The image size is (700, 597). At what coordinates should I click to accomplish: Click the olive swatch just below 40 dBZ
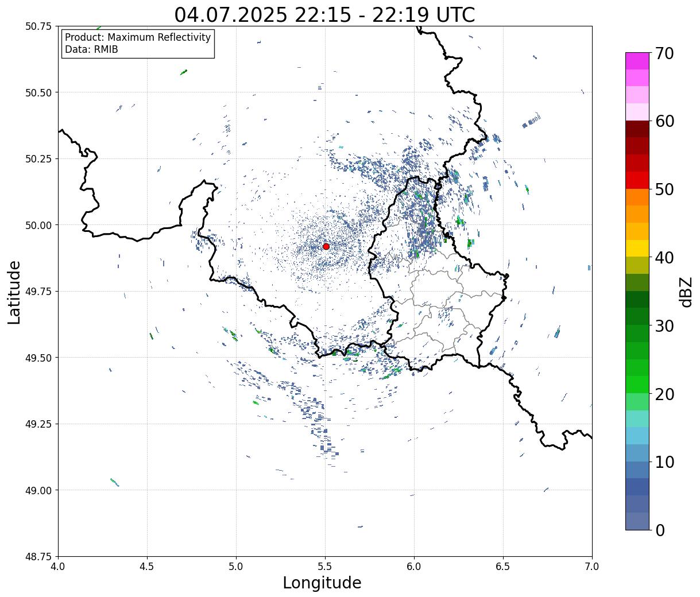[637, 265]
